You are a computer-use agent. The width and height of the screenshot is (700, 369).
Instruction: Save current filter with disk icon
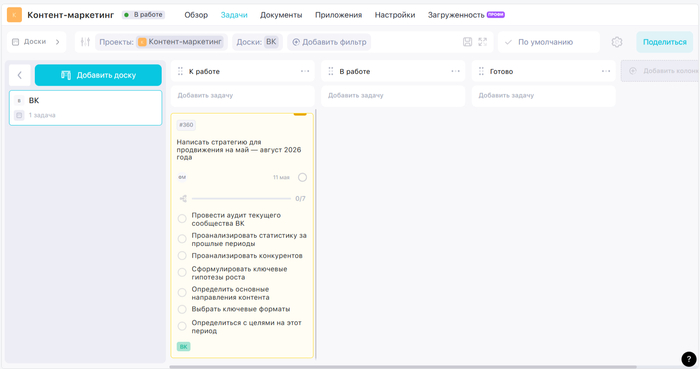pos(467,42)
